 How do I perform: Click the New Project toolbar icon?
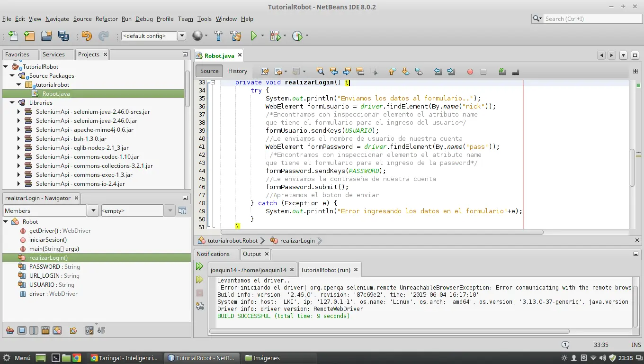pos(29,36)
